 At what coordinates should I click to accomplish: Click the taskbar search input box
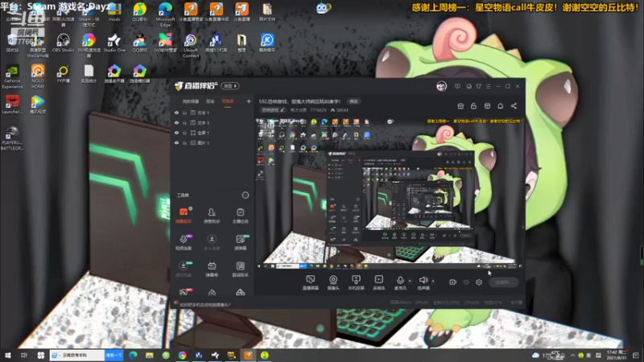click(77, 356)
